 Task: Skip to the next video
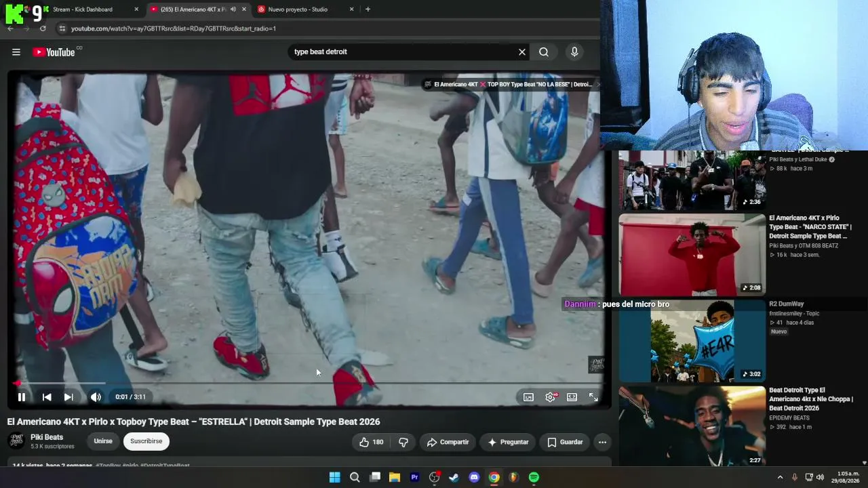pos(68,397)
